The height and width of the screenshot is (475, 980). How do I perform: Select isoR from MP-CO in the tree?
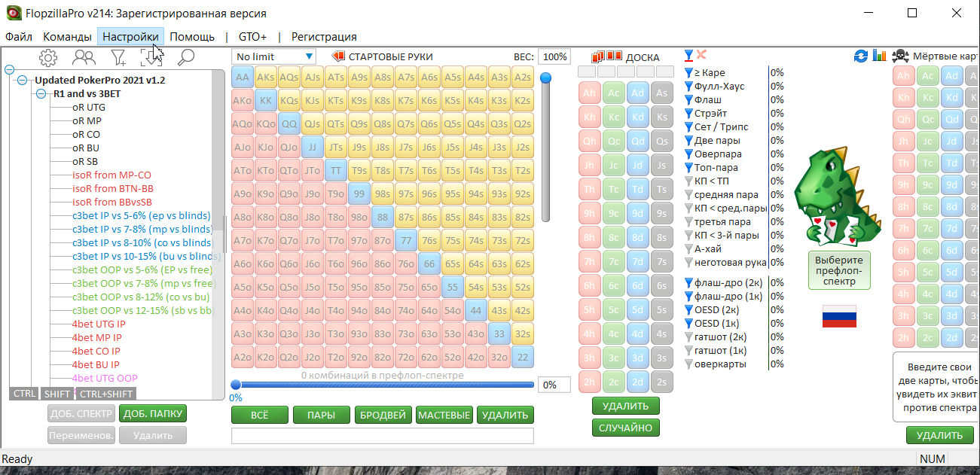pyautogui.click(x=111, y=175)
